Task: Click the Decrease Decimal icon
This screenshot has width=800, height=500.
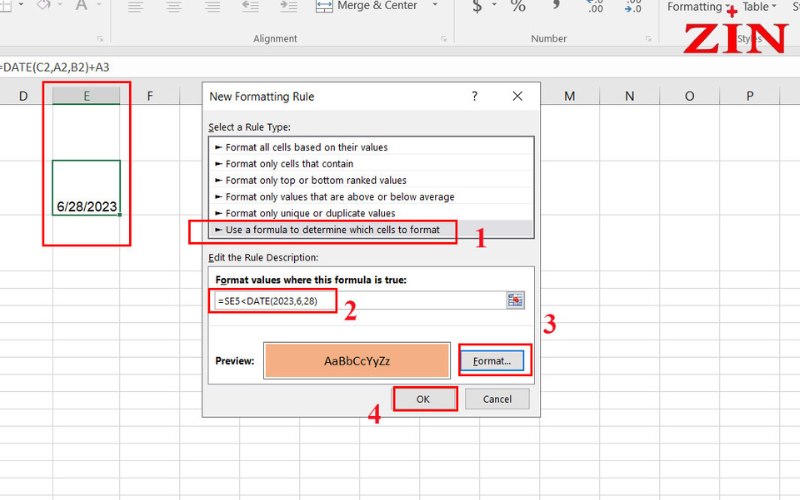Action: point(633,6)
